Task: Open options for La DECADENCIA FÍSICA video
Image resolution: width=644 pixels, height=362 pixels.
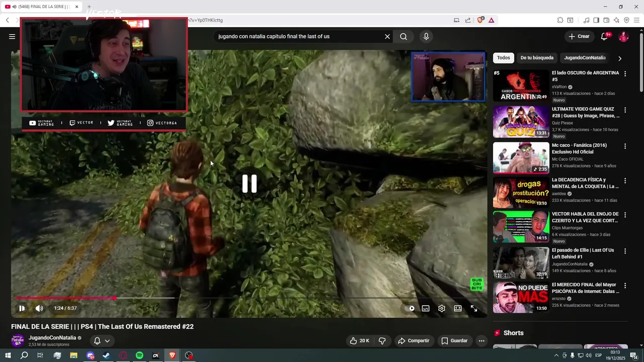Action: click(x=625, y=180)
